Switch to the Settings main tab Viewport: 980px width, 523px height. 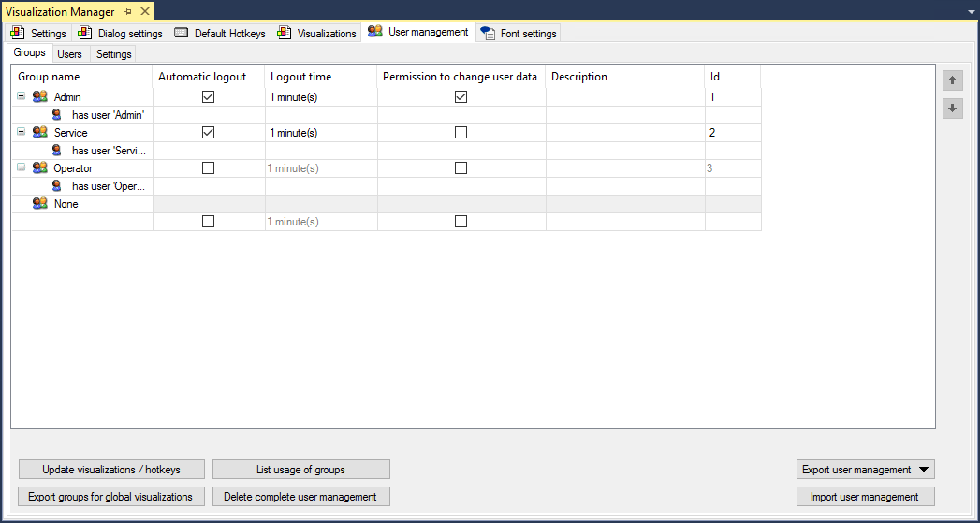[38, 33]
